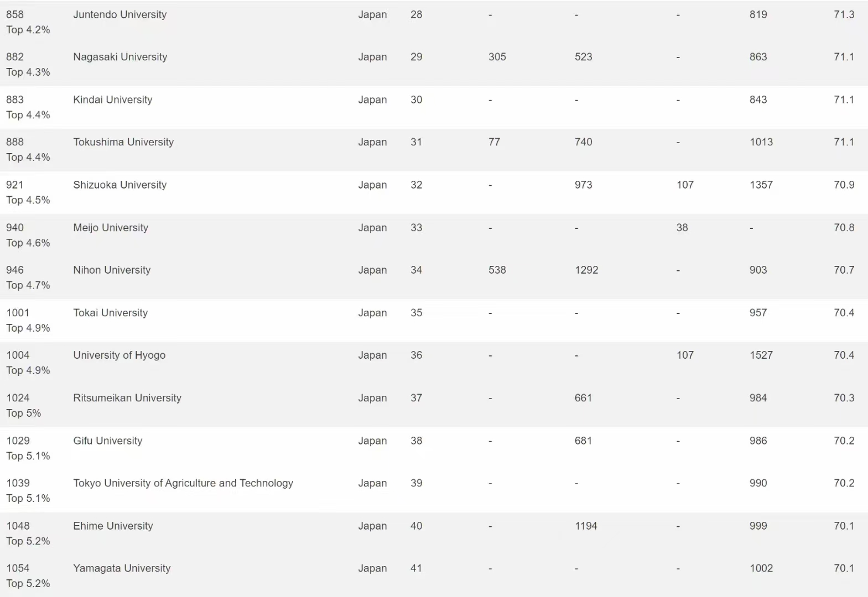The width and height of the screenshot is (868, 597).
Task: Select the Nihon University entry
Action: pyautogui.click(x=112, y=270)
